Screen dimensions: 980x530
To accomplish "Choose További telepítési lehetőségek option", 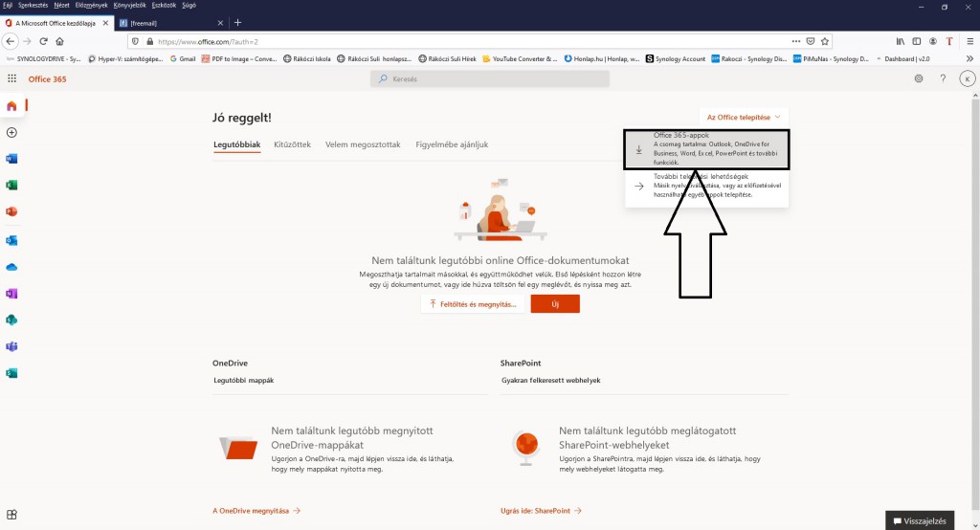I will 706,186.
